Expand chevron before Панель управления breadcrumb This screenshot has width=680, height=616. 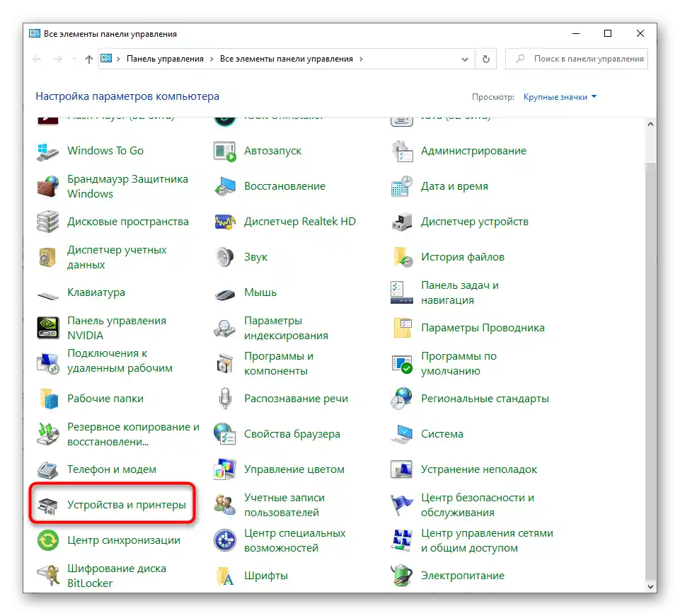tap(118, 59)
